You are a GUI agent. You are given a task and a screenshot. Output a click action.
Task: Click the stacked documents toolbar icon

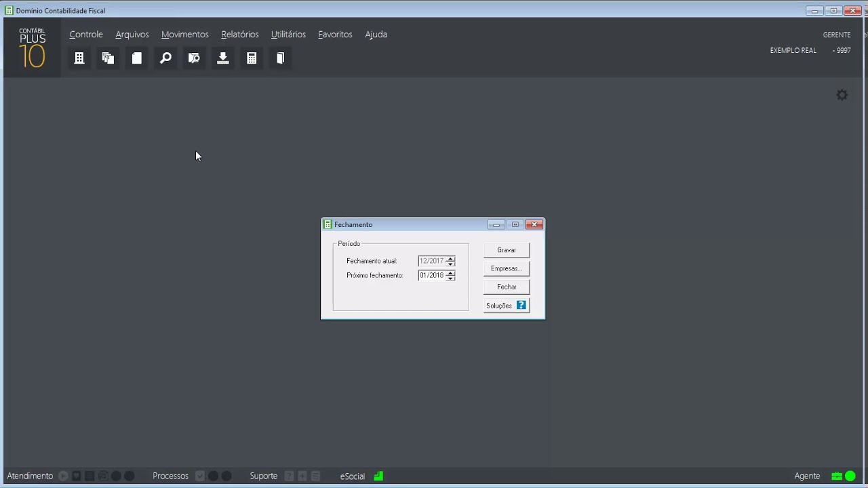tap(108, 58)
